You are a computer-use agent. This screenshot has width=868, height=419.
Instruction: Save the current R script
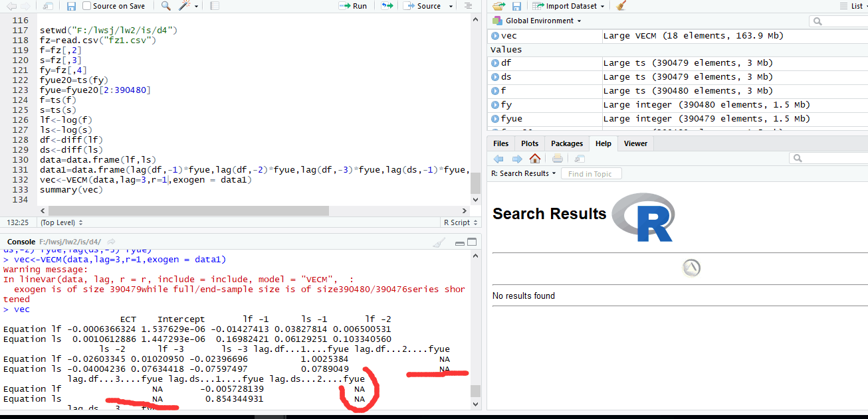pyautogui.click(x=71, y=6)
